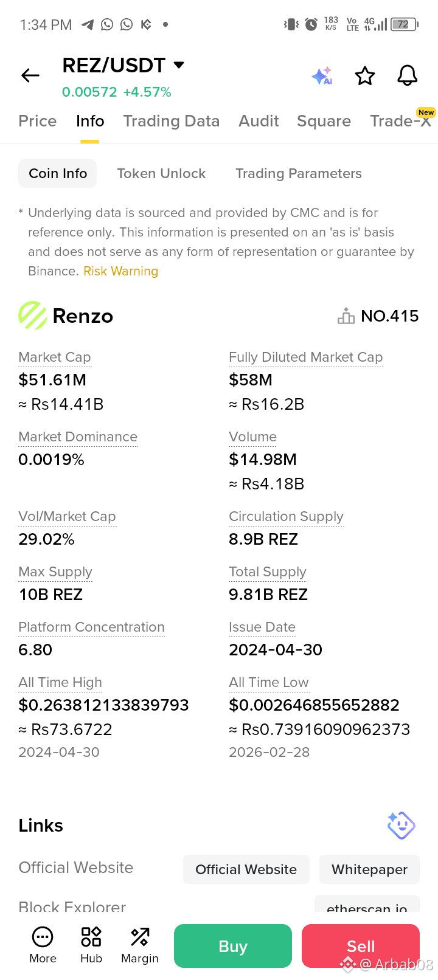The image size is (438, 980).
Task: Select the Token Unlock sub-tab
Action: (x=161, y=173)
